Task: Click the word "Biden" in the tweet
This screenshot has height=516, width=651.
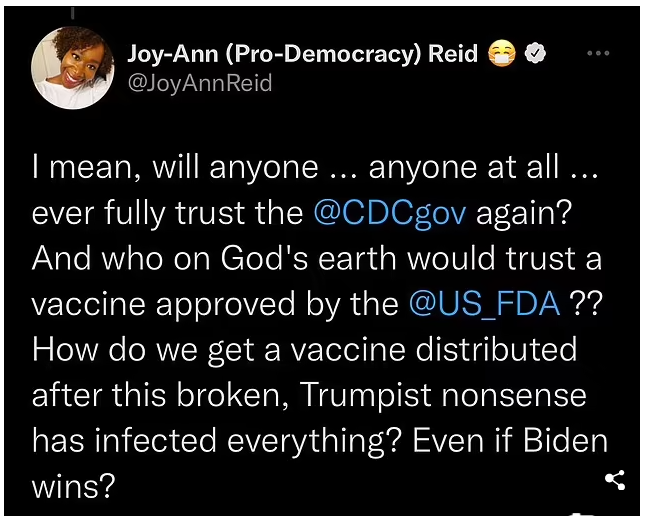Action: click(565, 440)
